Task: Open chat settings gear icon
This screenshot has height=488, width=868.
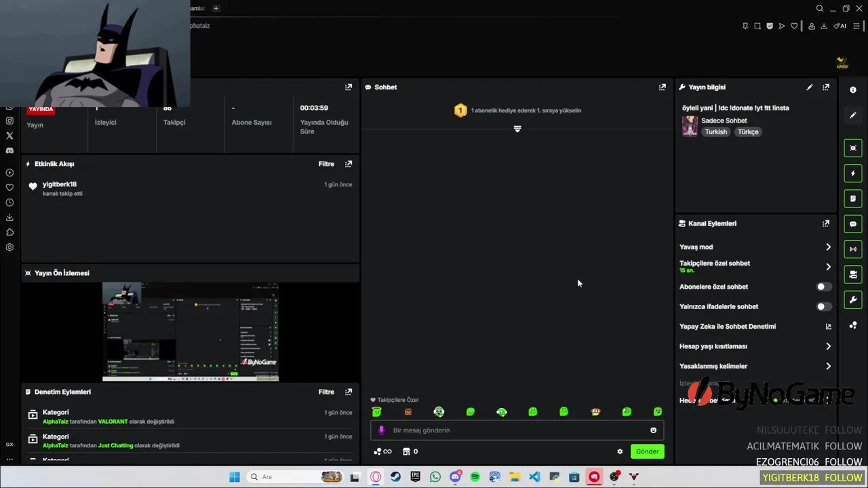Action: [x=620, y=451]
